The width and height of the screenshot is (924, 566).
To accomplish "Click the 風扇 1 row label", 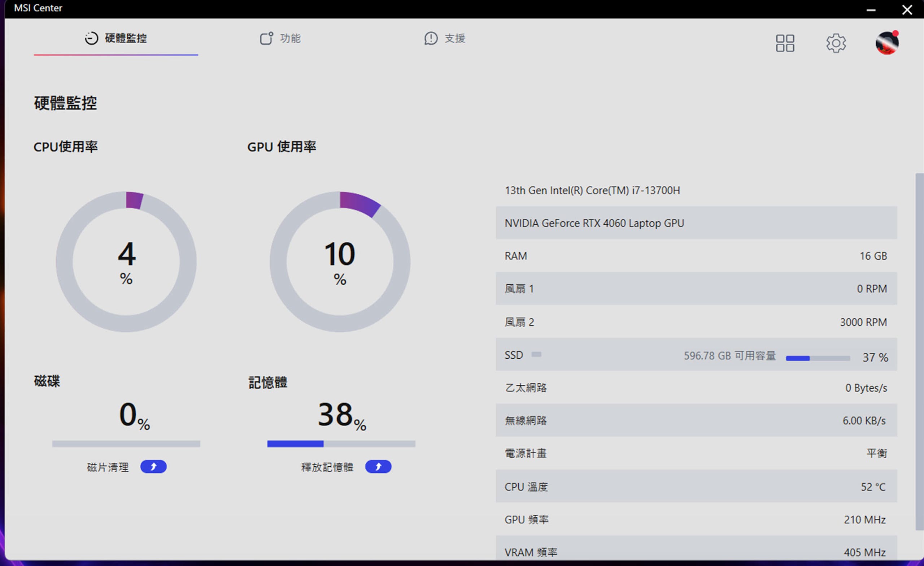I will point(519,289).
